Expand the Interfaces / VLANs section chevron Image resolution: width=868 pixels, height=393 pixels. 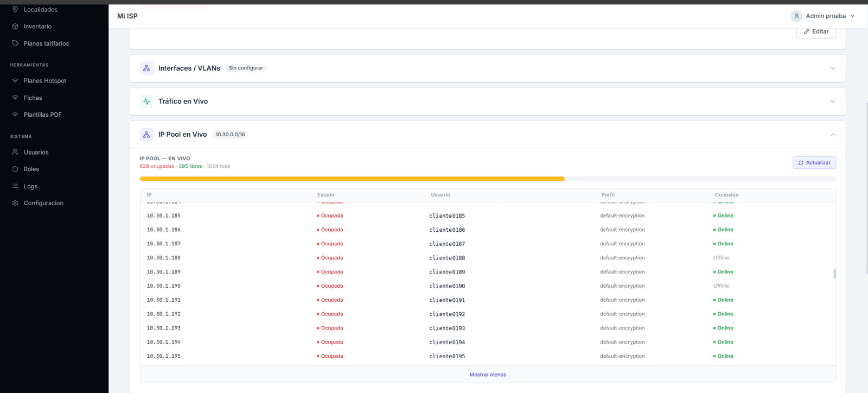[833, 68]
